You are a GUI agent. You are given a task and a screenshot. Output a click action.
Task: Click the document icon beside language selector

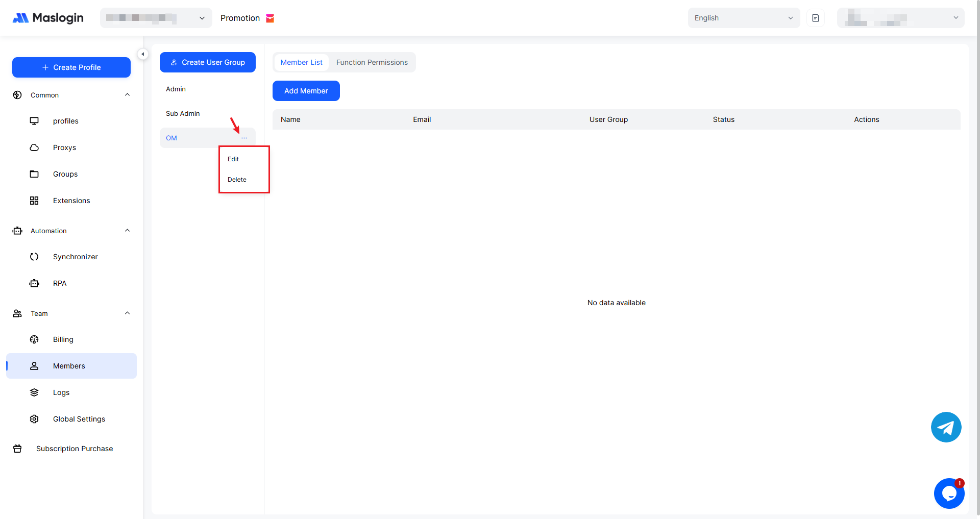(815, 18)
